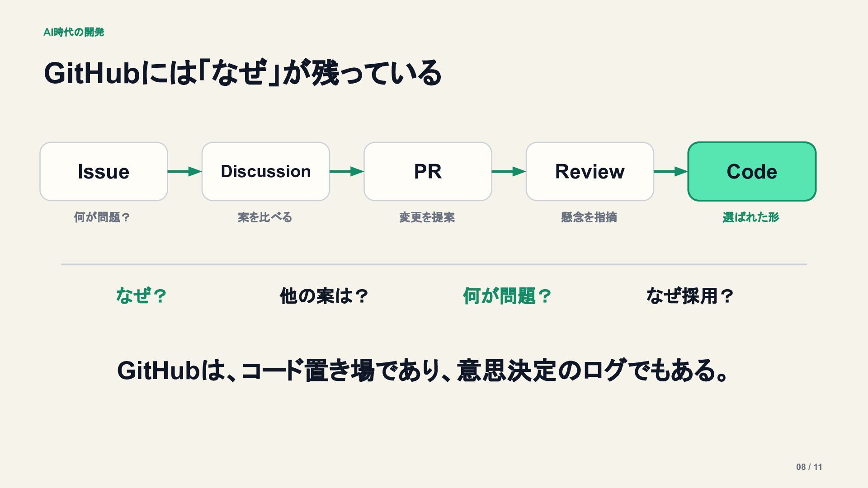868x488 pixels.
Task: Click the green Code box
Action: [752, 172]
